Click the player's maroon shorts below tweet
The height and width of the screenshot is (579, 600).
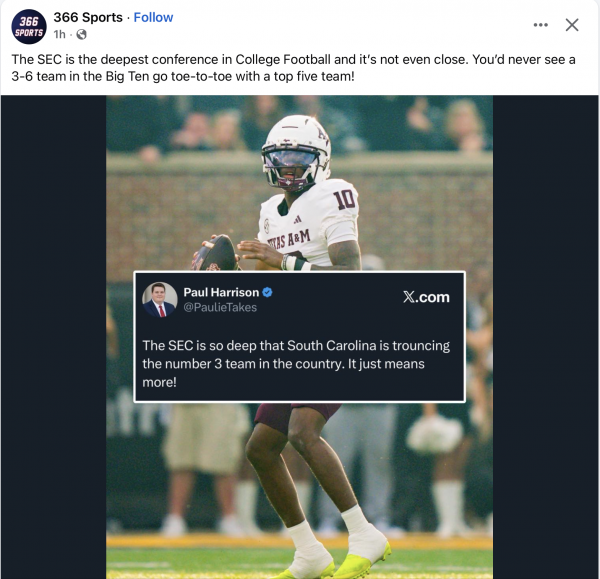click(300, 413)
